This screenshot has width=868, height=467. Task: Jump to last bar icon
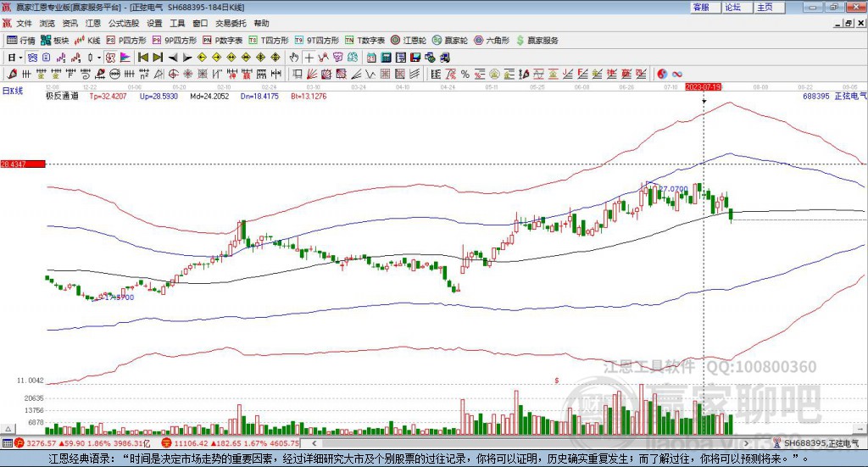coord(158,58)
